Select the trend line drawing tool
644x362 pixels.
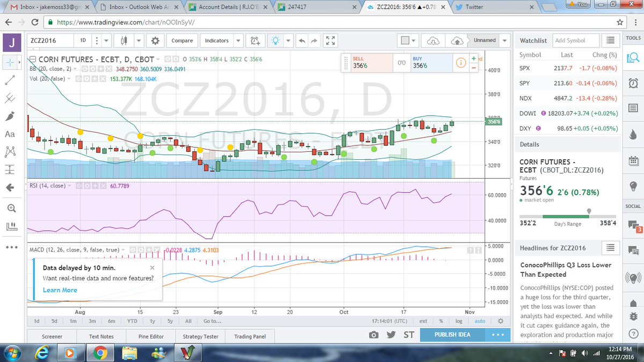(10, 80)
